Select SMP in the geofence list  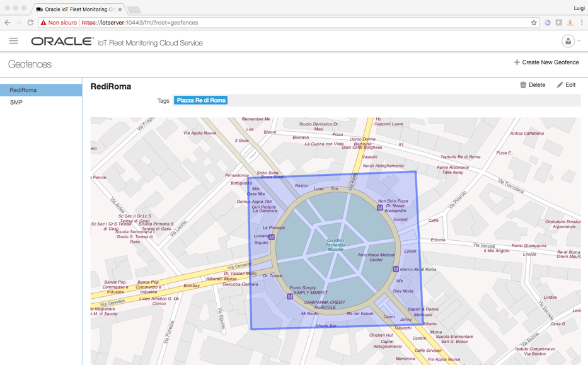41,102
